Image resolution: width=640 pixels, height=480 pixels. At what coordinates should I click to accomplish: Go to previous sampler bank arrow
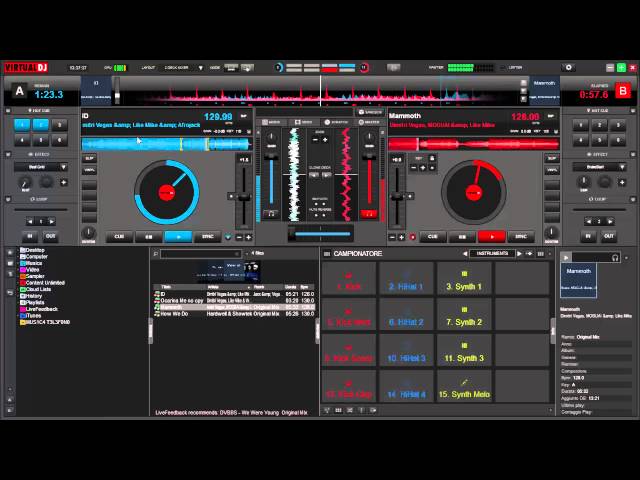pos(465,253)
